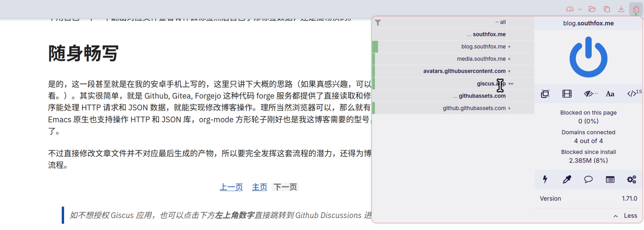Screen dimensions: 644x230
Task: Select the blog.southfox.me domain row
Action: [453, 47]
